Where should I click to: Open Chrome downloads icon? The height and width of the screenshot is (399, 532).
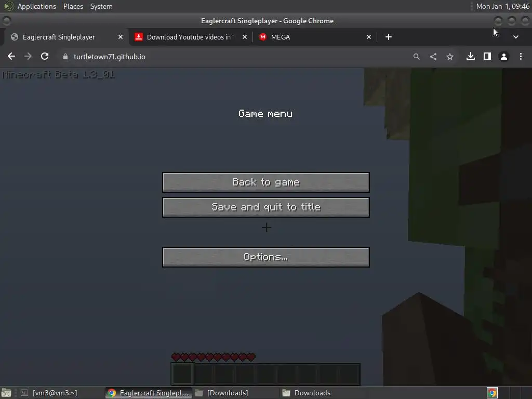(471, 56)
